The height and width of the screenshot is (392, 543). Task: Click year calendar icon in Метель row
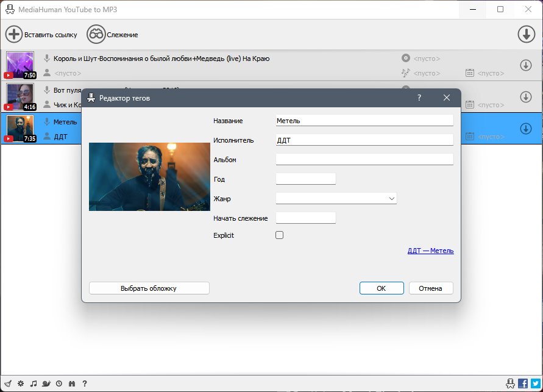(470, 137)
